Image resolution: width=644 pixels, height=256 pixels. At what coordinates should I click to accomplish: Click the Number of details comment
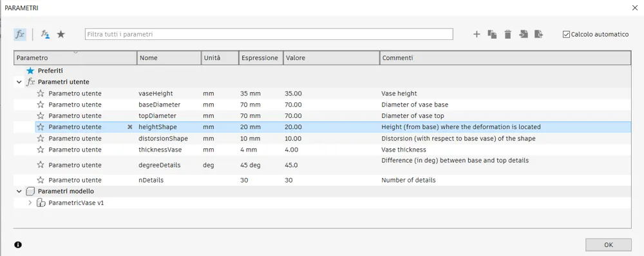[x=409, y=180]
